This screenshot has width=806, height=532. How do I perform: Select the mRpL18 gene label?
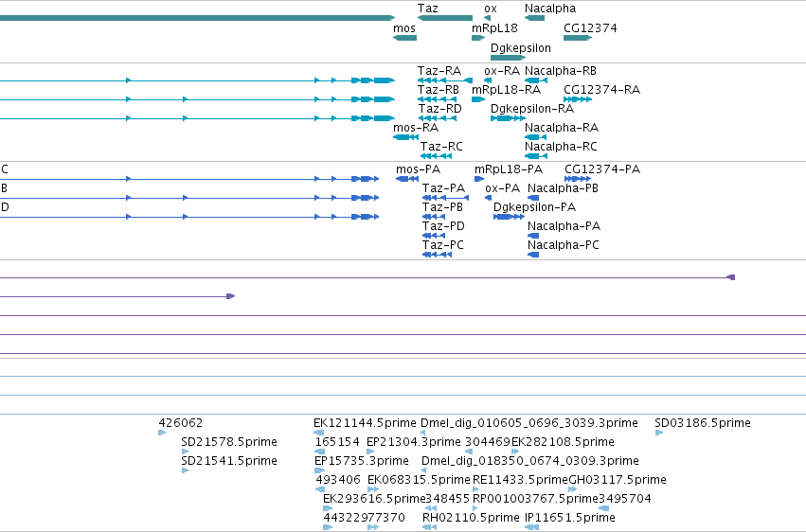click(x=494, y=28)
